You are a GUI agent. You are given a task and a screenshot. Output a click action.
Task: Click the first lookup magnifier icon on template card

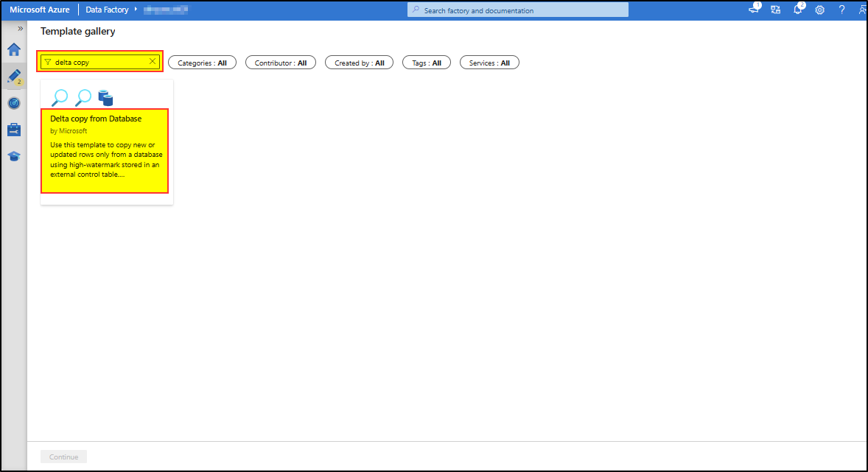coord(59,98)
